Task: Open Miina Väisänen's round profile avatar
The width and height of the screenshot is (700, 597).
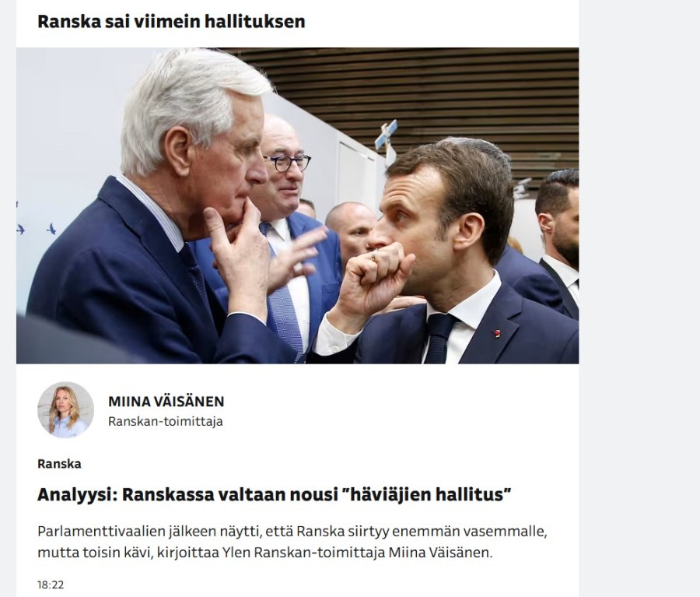Action: pyautogui.click(x=65, y=409)
